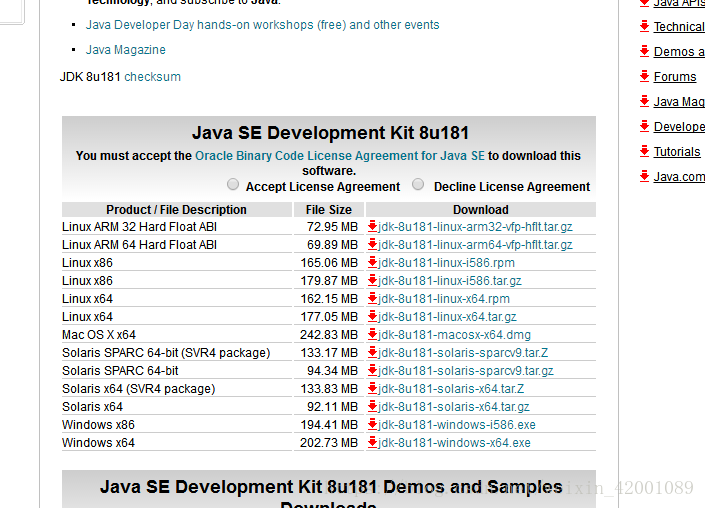Click download arrow icon for macosx-x64.dmg
The height and width of the screenshot is (508, 705).
pos(372,334)
